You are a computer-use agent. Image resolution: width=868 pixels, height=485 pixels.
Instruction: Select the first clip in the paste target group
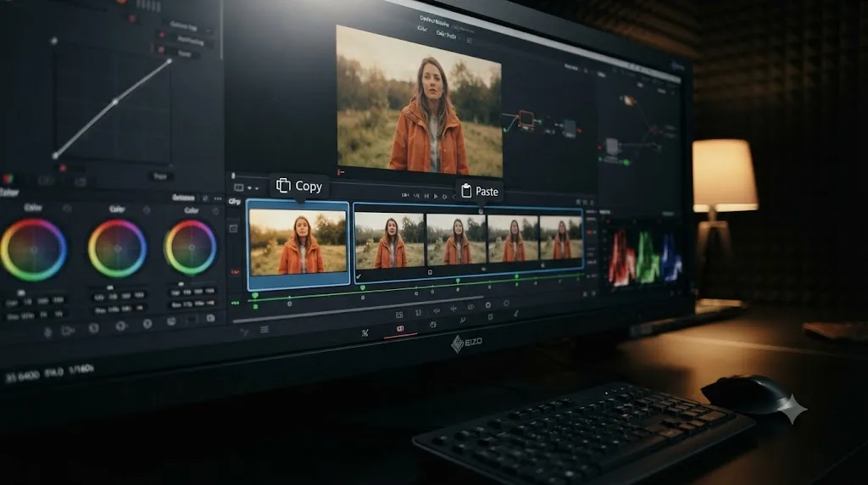pos(390,240)
